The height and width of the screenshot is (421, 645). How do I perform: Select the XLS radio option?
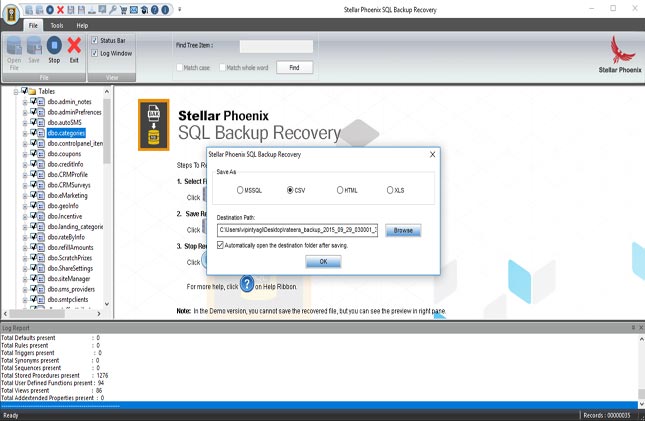(x=390, y=190)
